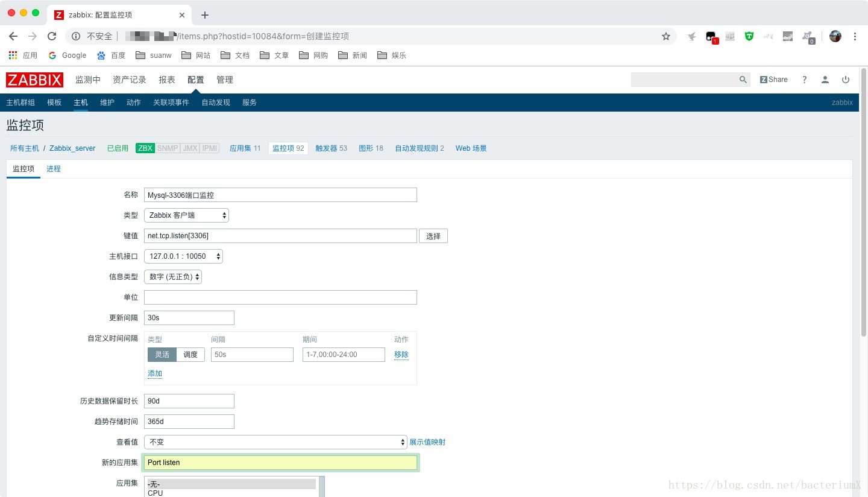Open the Chrome three-dot menu
The height and width of the screenshot is (497, 868).
[855, 36]
